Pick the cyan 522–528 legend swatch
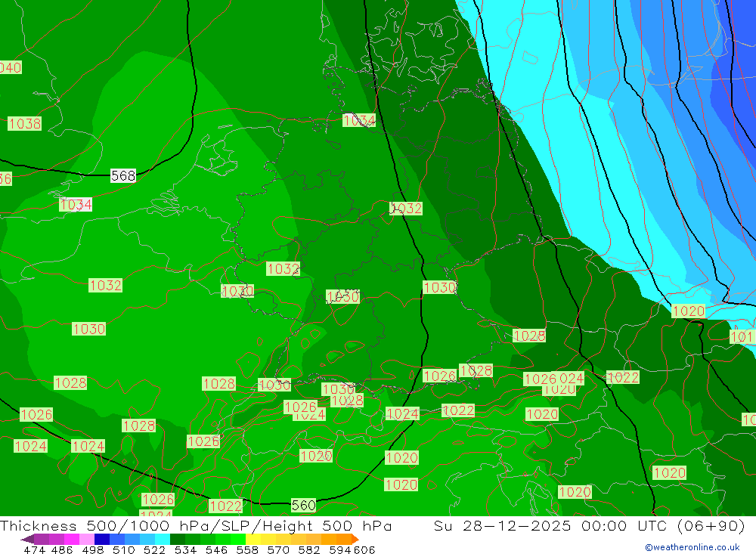The height and width of the screenshot is (554, 756). 163,539
